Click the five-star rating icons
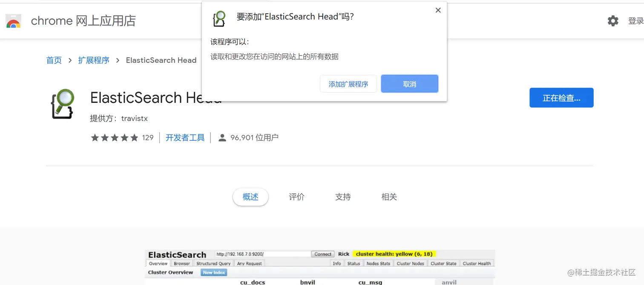The image size is (644, 285). pos(114,137)
